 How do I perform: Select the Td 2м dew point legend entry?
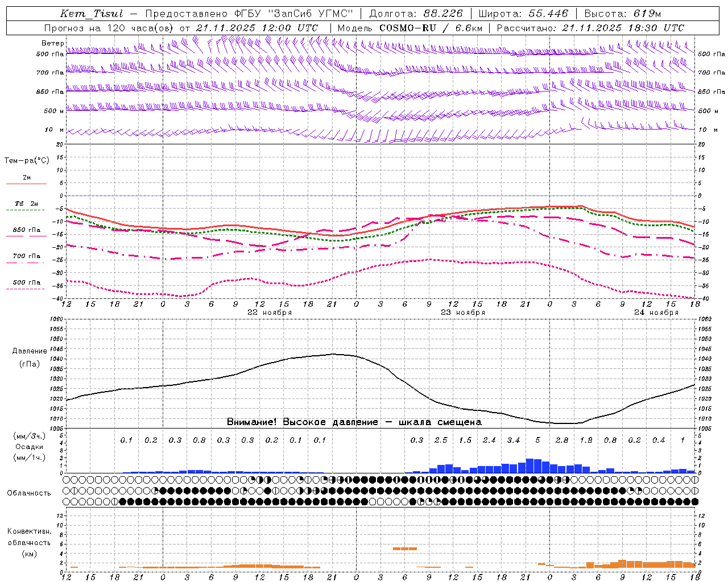point(26,203)
